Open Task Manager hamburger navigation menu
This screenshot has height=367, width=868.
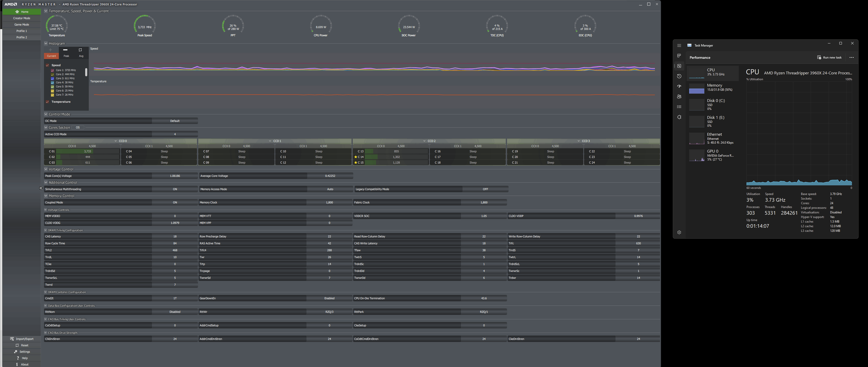tap(679, 45)
